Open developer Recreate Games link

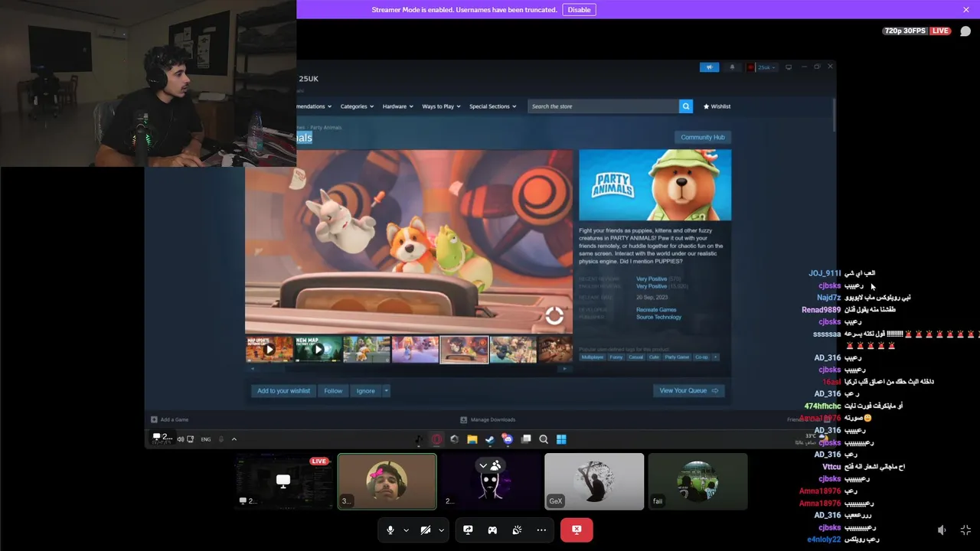tap(656, 310)
